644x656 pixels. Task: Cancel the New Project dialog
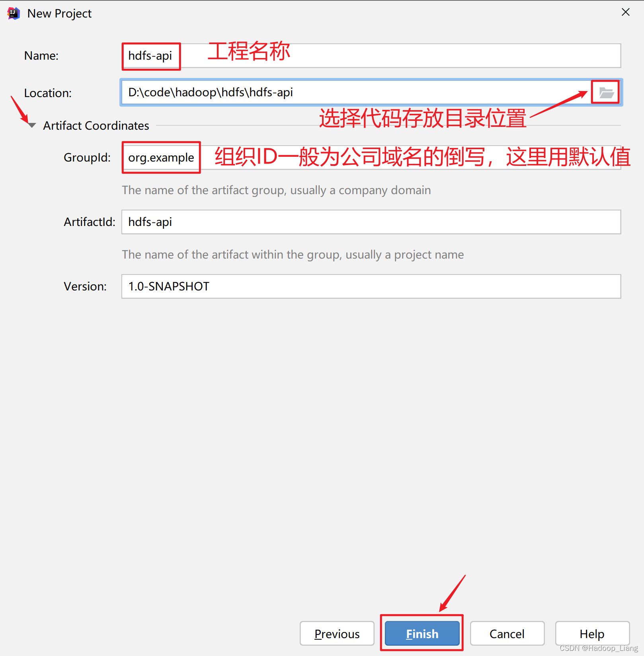point(507,633)
